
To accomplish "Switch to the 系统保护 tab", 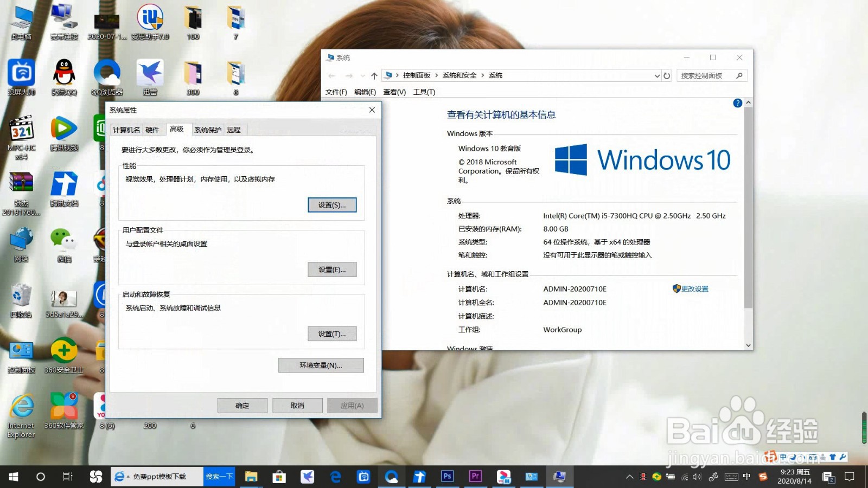I will (207, 129).
